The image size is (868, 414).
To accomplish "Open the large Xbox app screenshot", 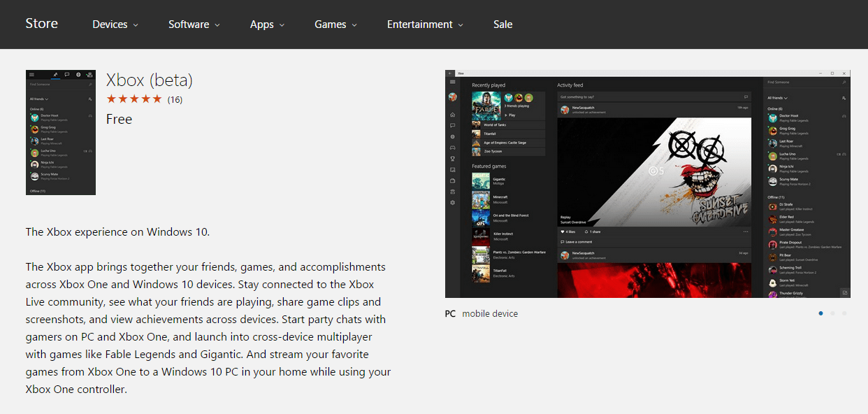I will [x=648, y=184].
